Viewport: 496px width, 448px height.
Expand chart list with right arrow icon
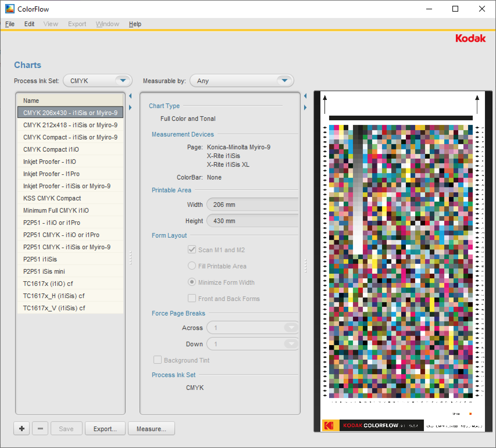tap(130, 107)
